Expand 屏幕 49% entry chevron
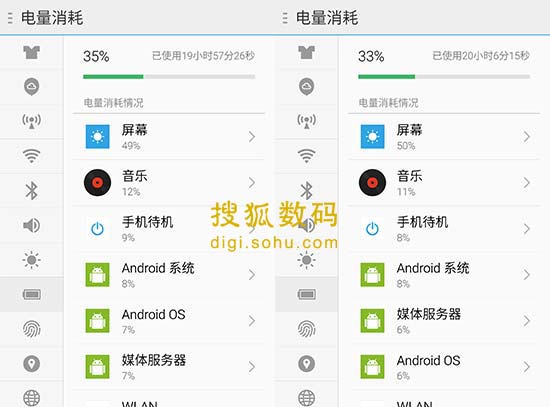The image size is (550, 407). tap(252, 136)
